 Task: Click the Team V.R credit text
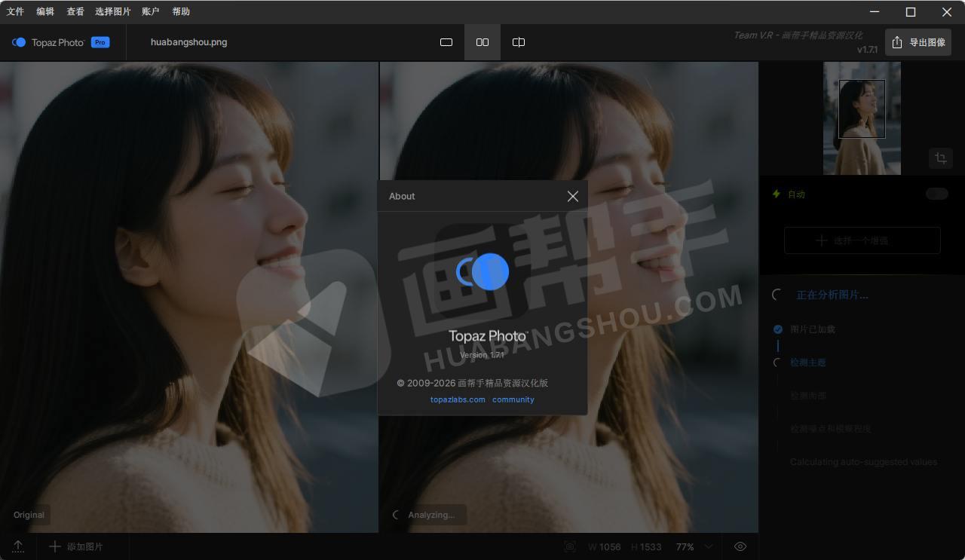coord(798,35)
